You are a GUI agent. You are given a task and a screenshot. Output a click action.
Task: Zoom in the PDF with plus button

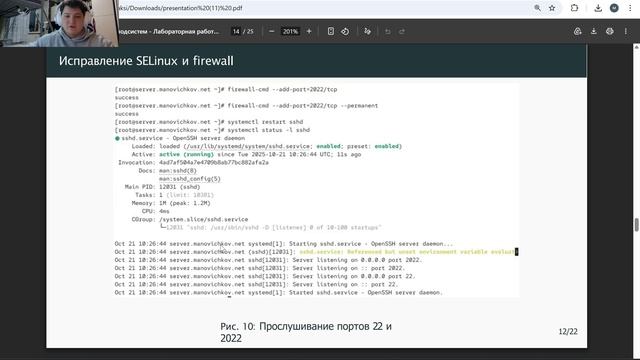309,31
